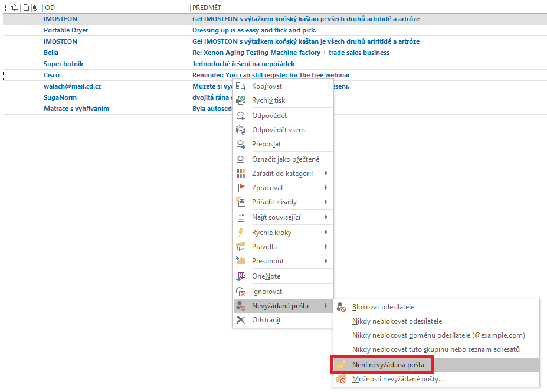Select Není nevyžádaná pošta menu item

click(x=388, y=365)
